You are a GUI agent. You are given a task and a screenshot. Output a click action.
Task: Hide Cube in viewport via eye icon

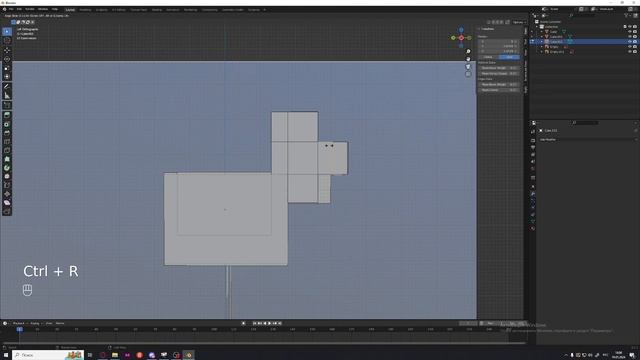(x=630, y=31)
